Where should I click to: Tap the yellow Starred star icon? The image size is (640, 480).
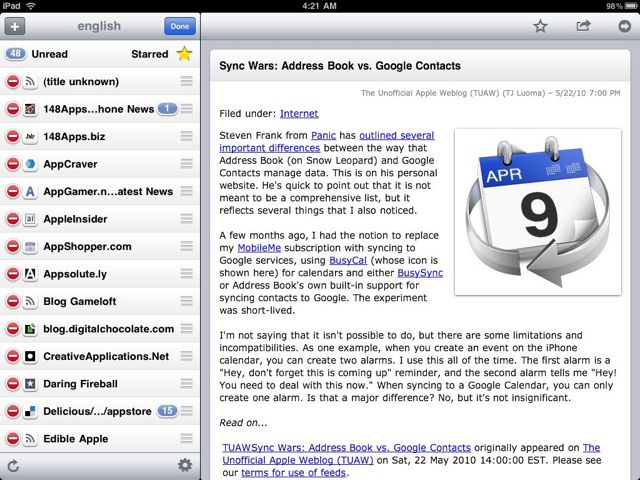[x=184, y=54]
